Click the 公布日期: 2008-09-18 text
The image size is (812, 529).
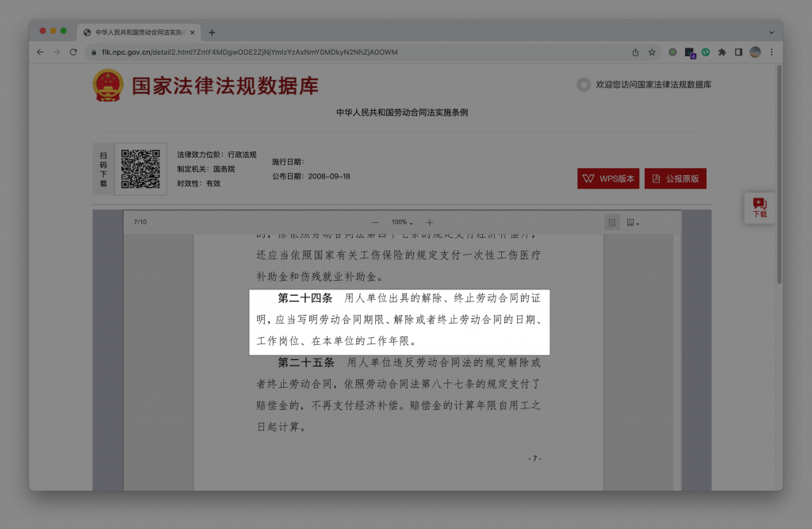(x=311, y=177)
